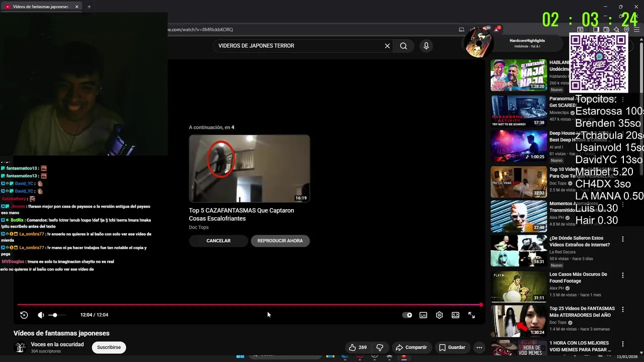The height and width of the screenshot is (362, 644).
Task: Open Doc Tops channel under up-next video
Action: point(199,227)
